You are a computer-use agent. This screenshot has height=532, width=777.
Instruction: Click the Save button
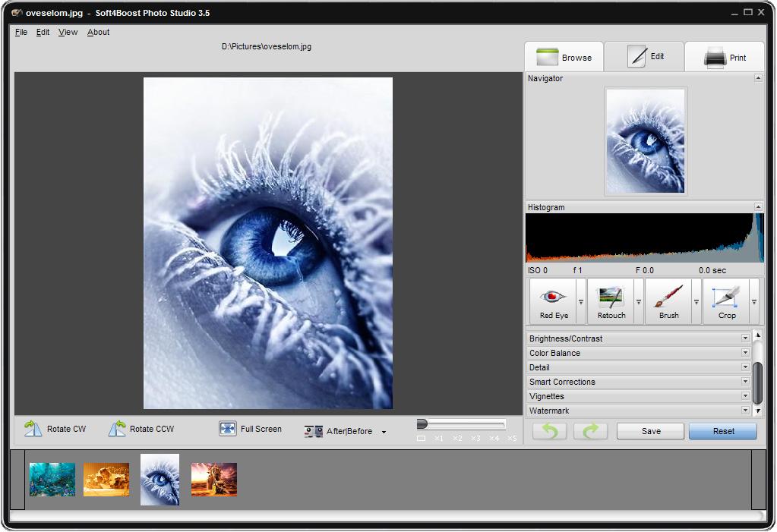[x=651, y=431]
